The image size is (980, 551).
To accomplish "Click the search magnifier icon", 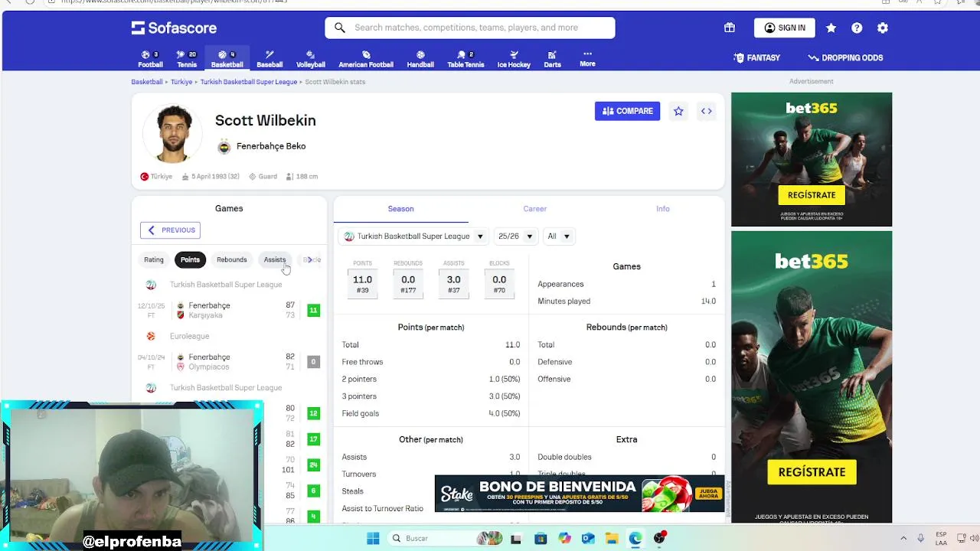I will tap(340, 28).
